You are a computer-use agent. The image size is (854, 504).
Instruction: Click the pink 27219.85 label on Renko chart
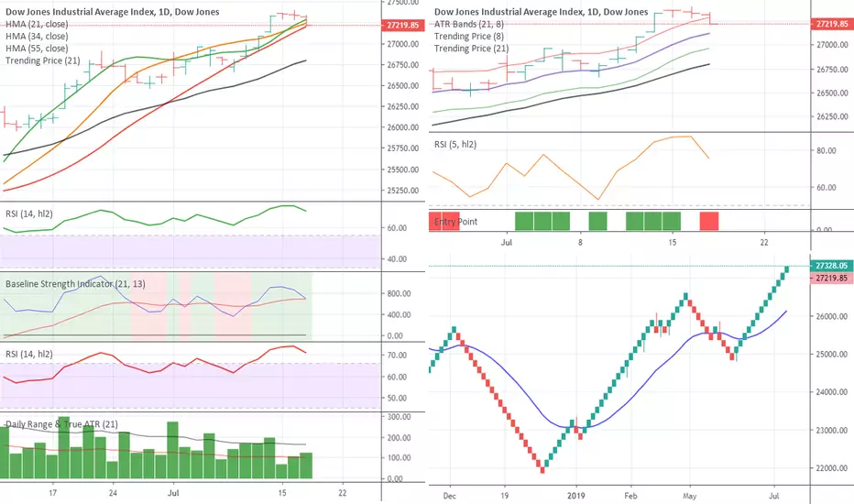click(x=832, y=278)
